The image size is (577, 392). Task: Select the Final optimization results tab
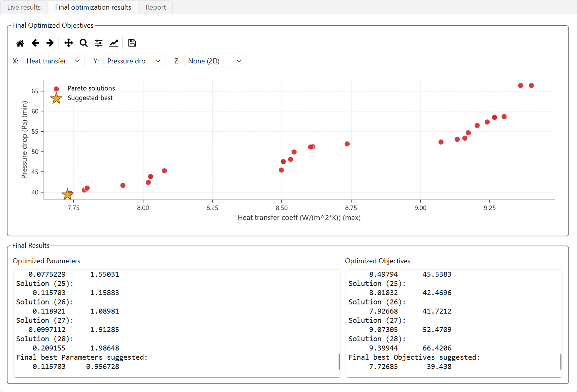[93, 7]
